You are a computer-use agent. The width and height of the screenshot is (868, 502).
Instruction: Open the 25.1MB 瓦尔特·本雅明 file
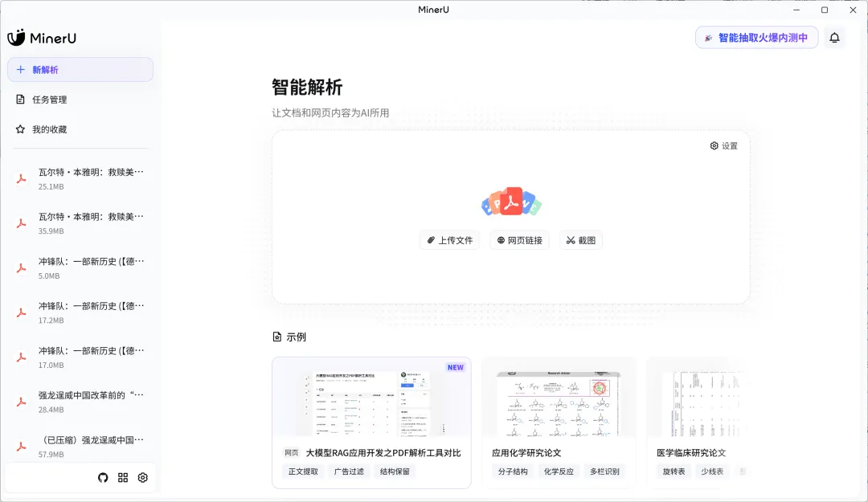click(x=80, y=179)
